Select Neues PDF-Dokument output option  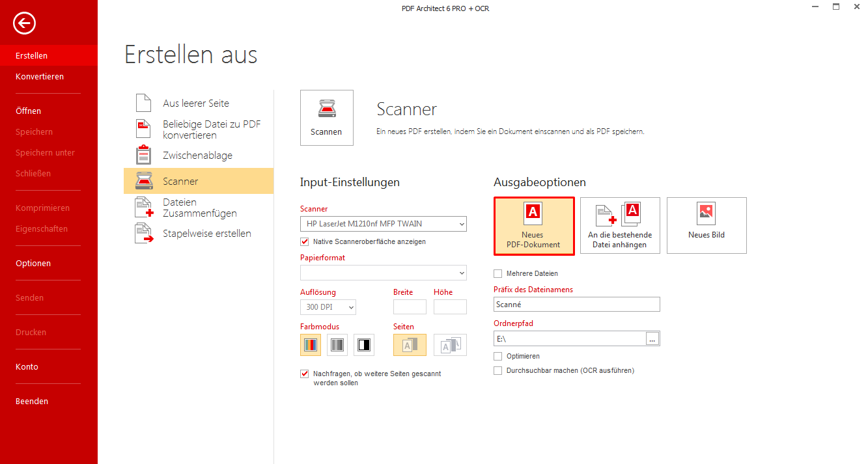[x=534, y=226]
